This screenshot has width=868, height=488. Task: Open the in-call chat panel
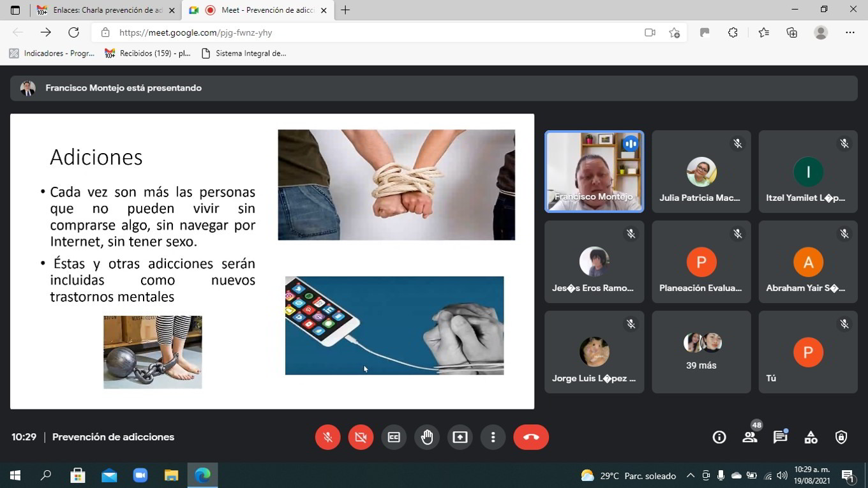tap(780, 437)
